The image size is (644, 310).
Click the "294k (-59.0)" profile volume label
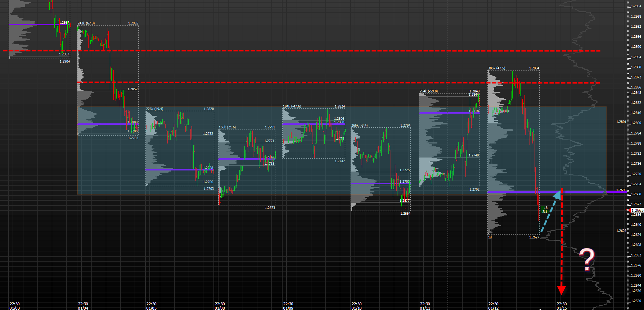429,91
